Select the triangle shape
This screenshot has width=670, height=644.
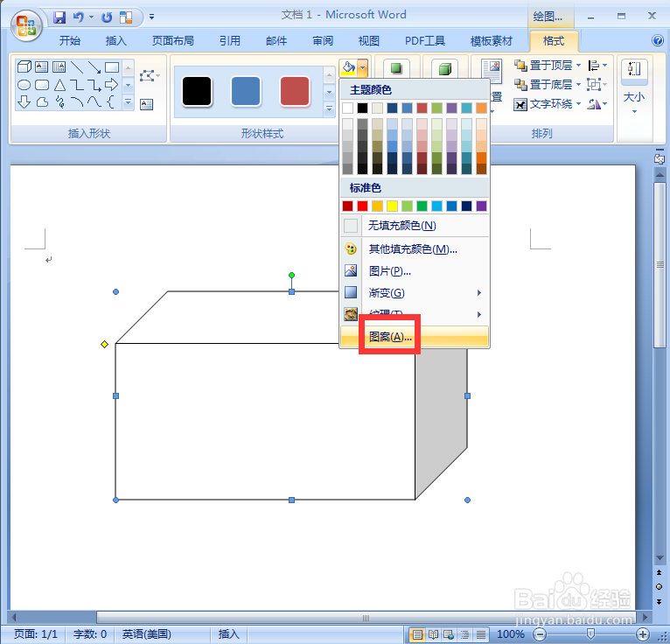pos(59,85)
